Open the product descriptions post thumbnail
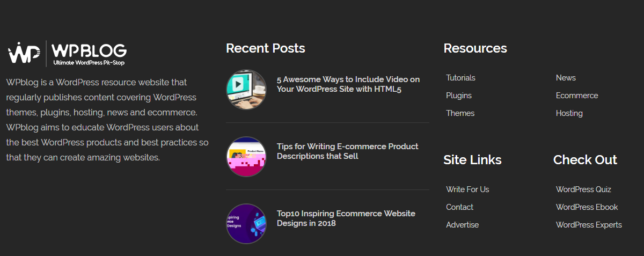This screenshot has width=644, height=256. [x=246, y=157]
